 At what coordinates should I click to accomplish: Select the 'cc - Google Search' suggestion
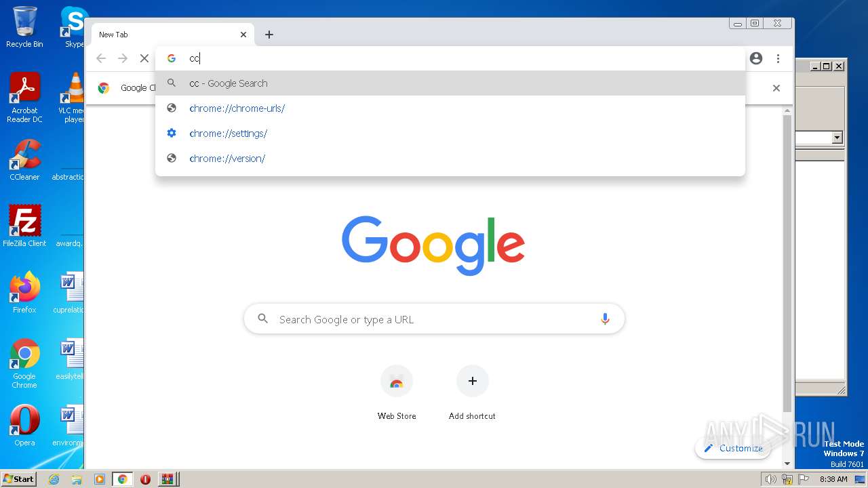point(450,83)
